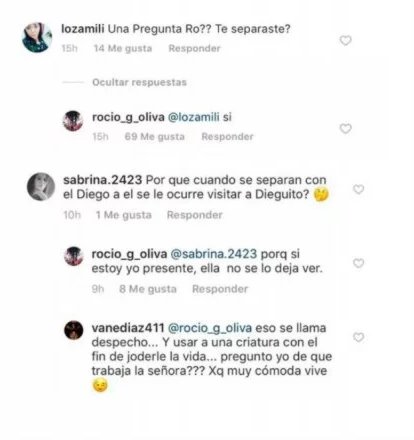This screenshot has width=414, height=440.
Task: View the 69 Me gusta likes list
Action: tap(154, 137)
